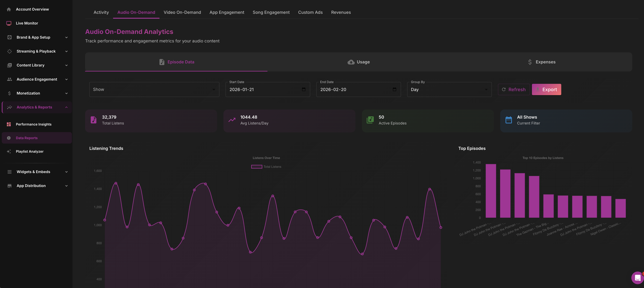The width and height of the screenshot is (644, 288).
Task: Switch to the Video On-Demand tab
Action: [182, 12]
